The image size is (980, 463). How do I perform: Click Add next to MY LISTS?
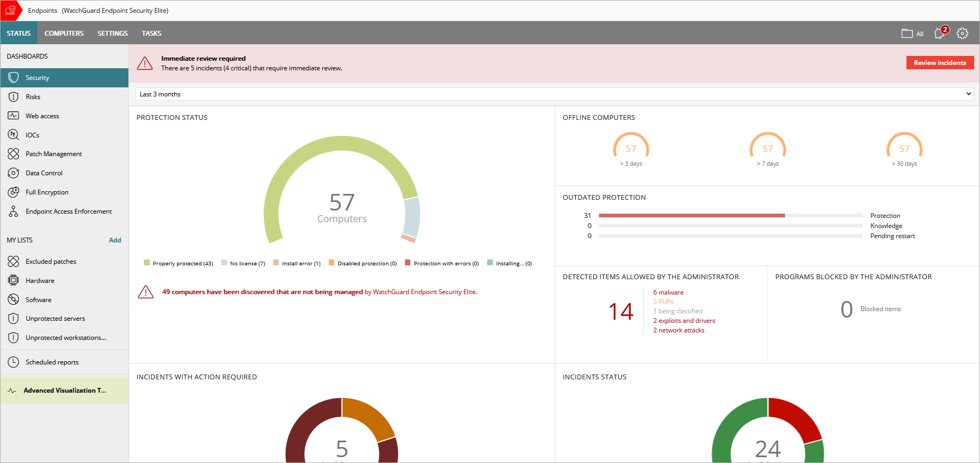click(x=115, y=240)
